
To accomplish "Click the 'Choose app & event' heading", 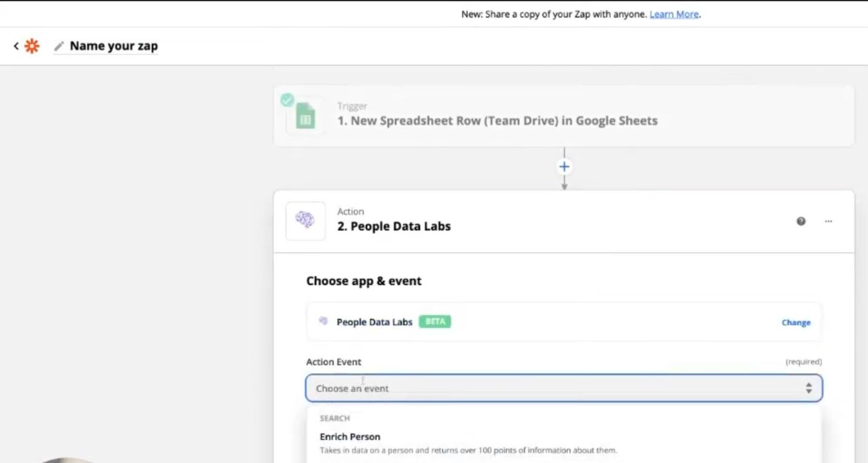I will (x=364, y=281).
